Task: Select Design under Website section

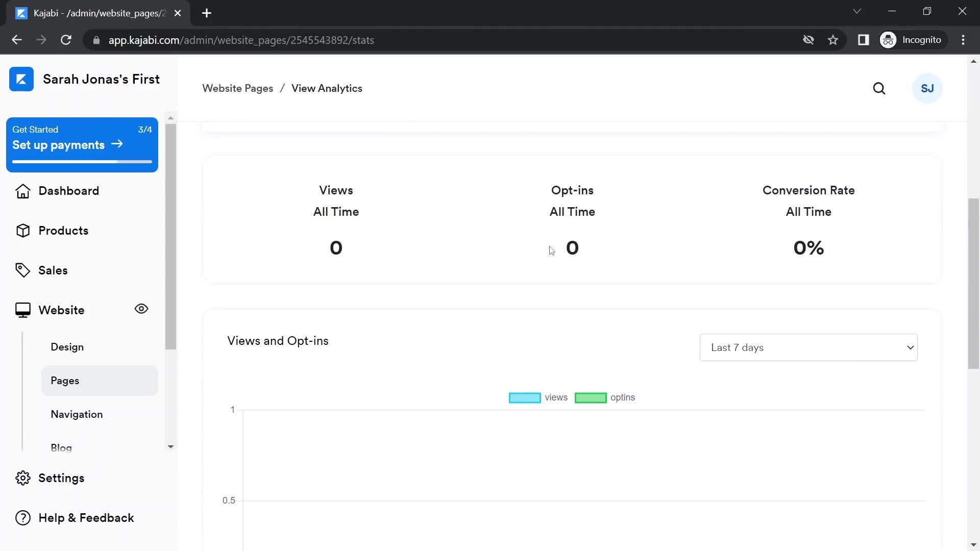Action: [x=67, y=346]
